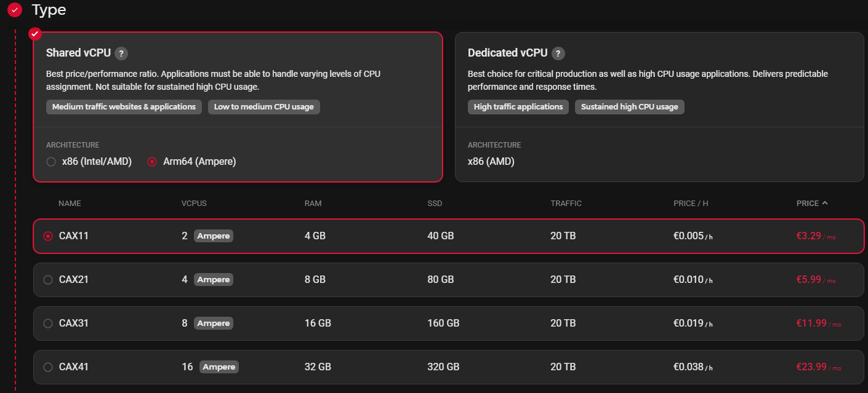
Task: Click the €11.99 monthly price for CAX31
Action: click(x=811, y=323)
